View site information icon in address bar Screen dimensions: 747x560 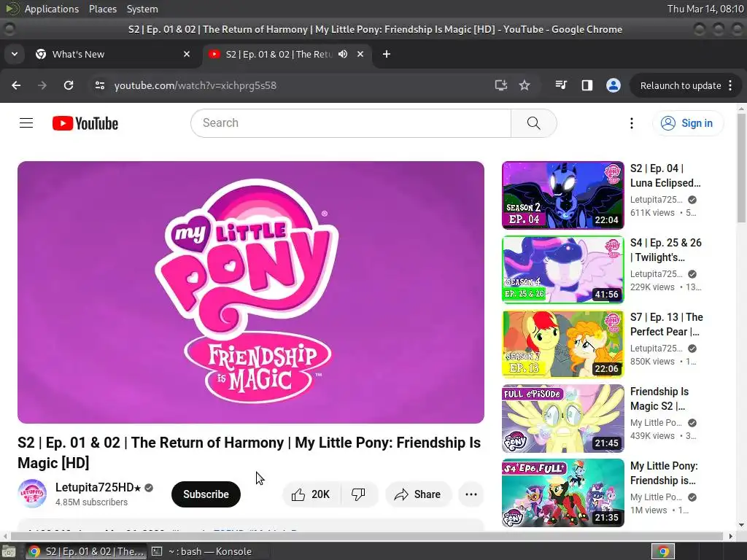coord(99,85)
